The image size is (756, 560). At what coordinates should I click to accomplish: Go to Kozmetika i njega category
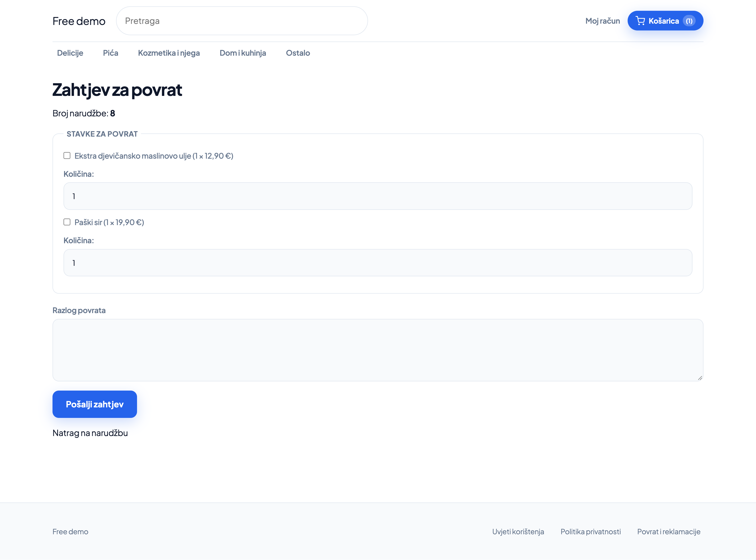pos(169,53)
